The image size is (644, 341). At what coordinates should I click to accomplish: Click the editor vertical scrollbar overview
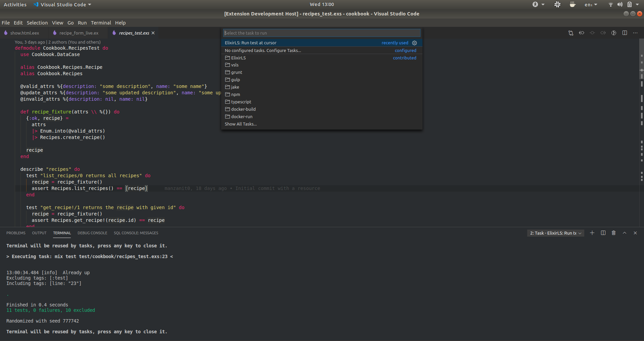click(x=641, y=133)
